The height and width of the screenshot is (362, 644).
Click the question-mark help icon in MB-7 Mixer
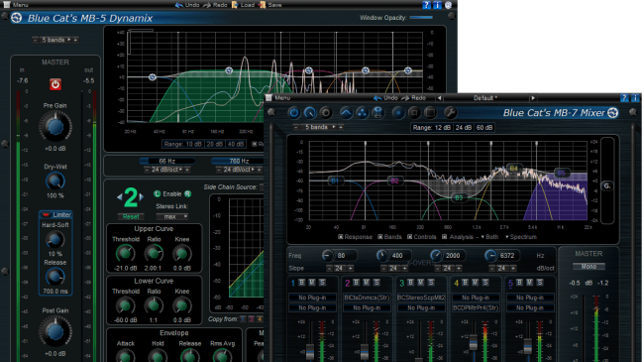pos(624,98)
